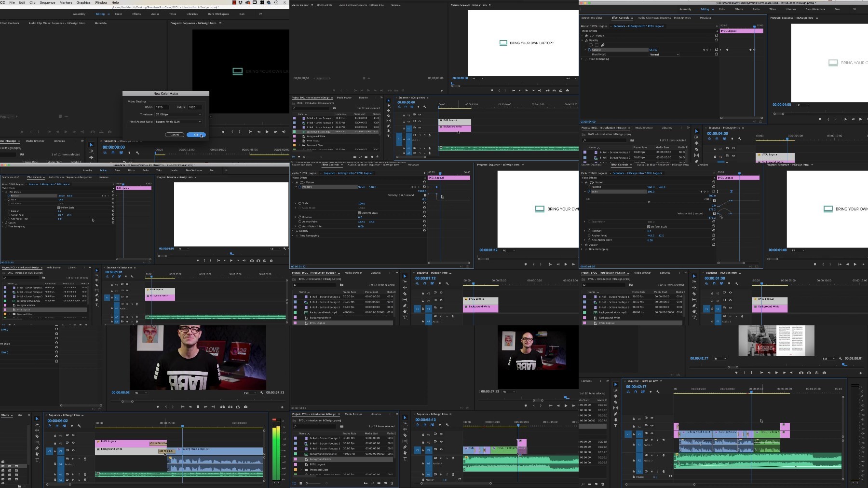868x488 pixels.
Task: Open the Window menu
Action: (x=101, y=2)
